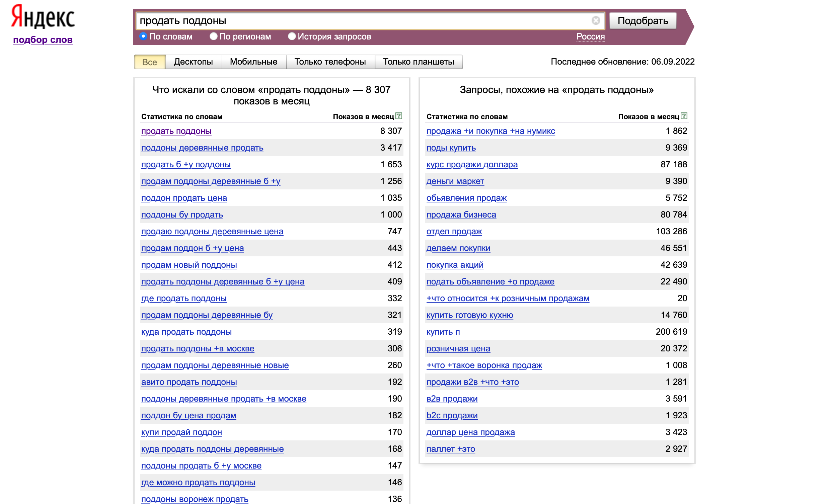This screenshot has height=504, width=829.
Task: Click the '200 619' count for 'купить п'
Action: (x=672, y=332)
